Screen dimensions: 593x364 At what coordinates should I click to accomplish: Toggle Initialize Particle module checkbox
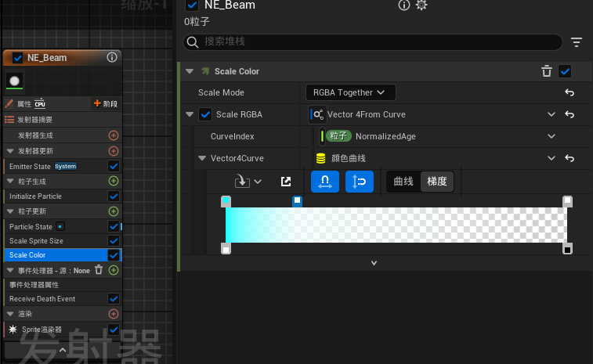click(114, 196)
